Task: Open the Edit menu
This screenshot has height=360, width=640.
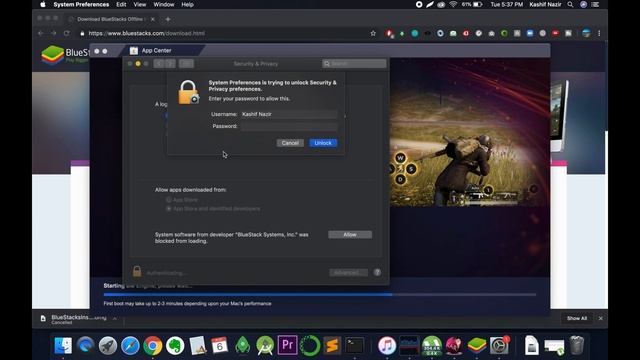Action: 121,4
